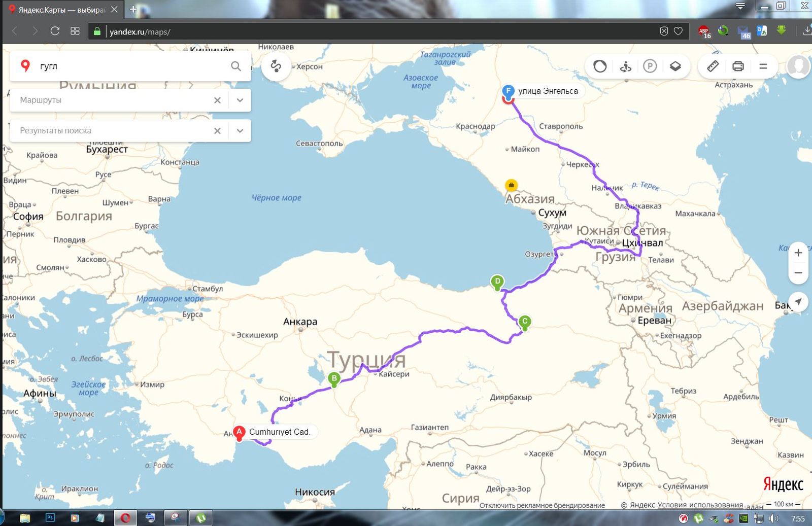This screenshot has height=526, width=812.
Task: Expand the Маршруты panel chevron
Action: click(x=240, y=100)
